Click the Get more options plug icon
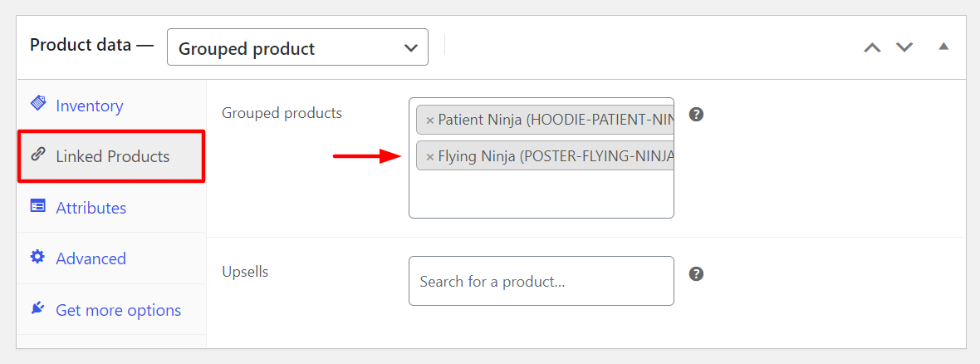Screen dimensions: 980x364 tap(38, 308)
